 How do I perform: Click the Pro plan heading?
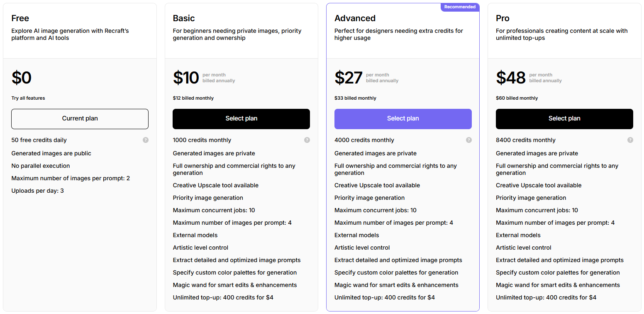[503, 18]
